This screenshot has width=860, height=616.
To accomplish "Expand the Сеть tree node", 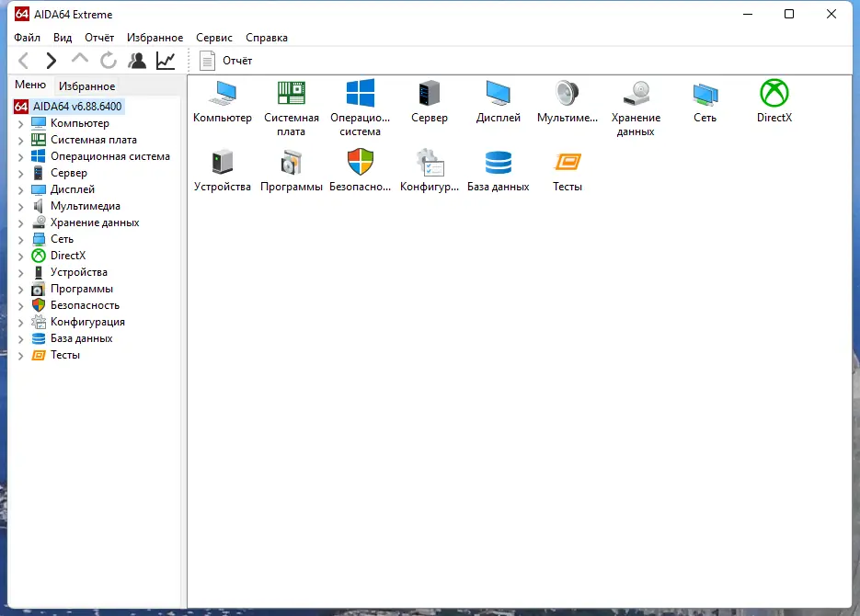I will click(20, 238).
